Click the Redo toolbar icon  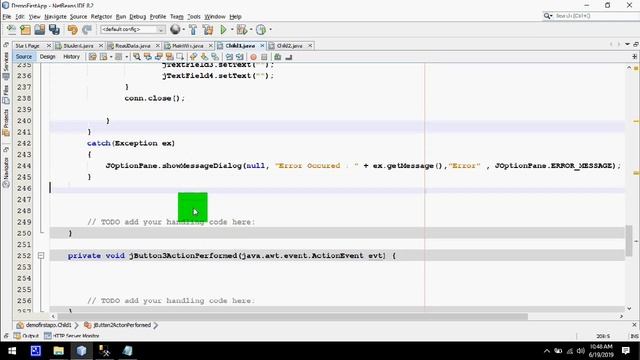click(87, 29)
